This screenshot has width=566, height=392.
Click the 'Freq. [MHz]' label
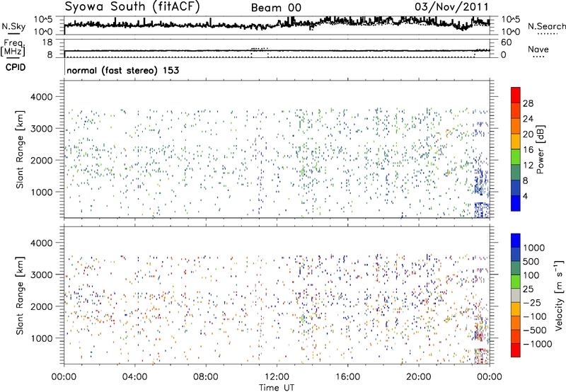(x=13, y=48)
